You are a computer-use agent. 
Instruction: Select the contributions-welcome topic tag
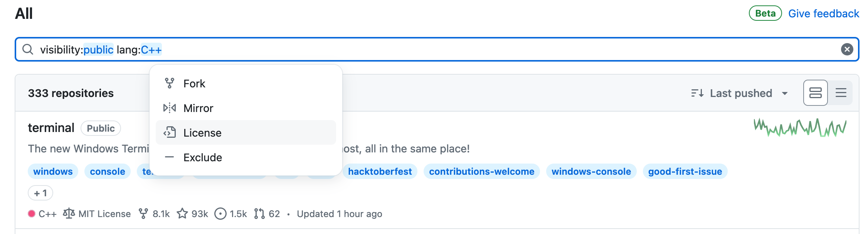(x=481, y=172)
